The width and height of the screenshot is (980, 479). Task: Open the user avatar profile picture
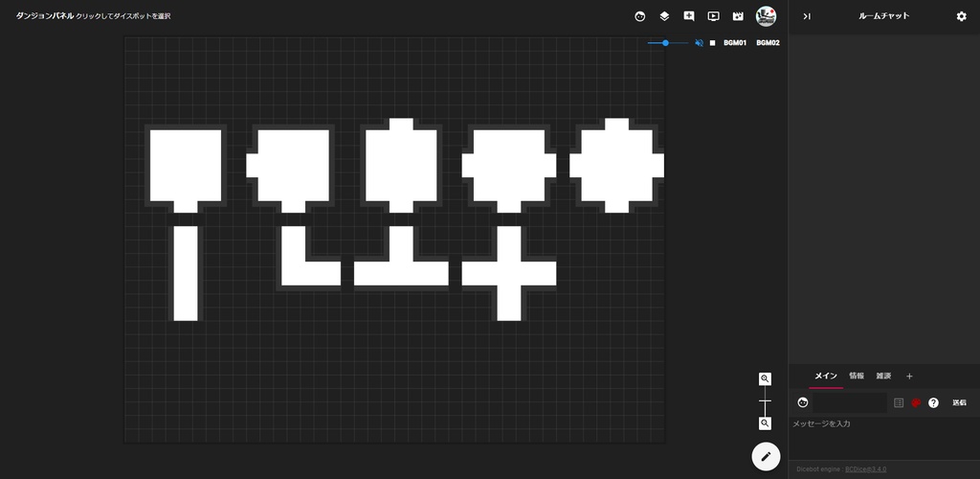(766, 16)
